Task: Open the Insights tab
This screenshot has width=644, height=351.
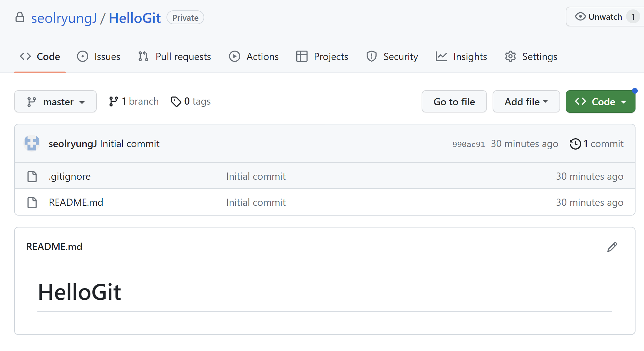Action: click(x=461, y=57)
